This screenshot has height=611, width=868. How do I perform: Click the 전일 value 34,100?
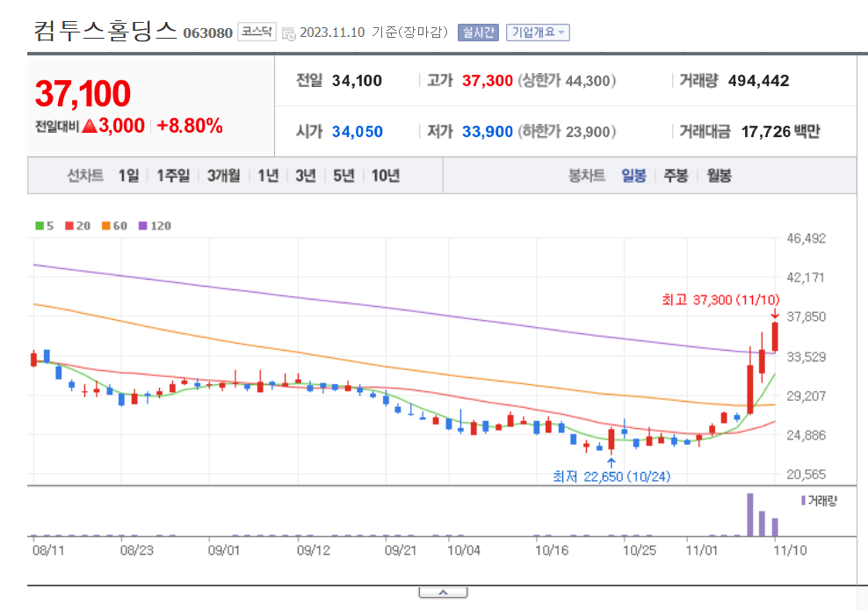click(x=357, y=81)
